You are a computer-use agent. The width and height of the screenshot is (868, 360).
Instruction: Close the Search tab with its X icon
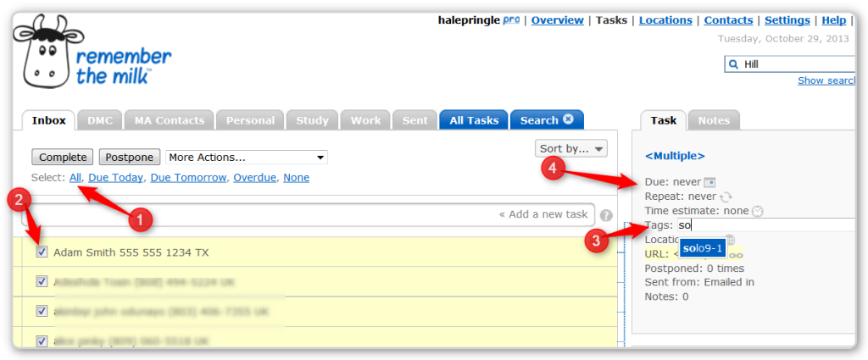click(x=568, y=119)
